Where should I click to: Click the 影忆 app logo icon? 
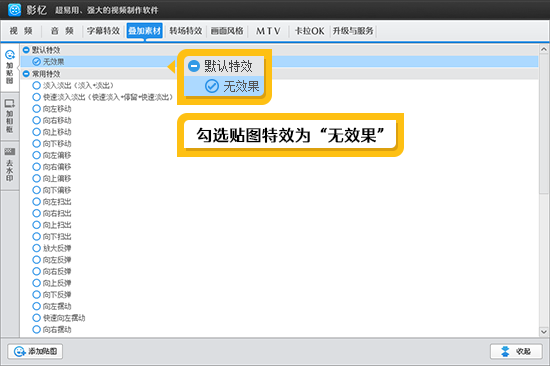[x=14, y=10]
